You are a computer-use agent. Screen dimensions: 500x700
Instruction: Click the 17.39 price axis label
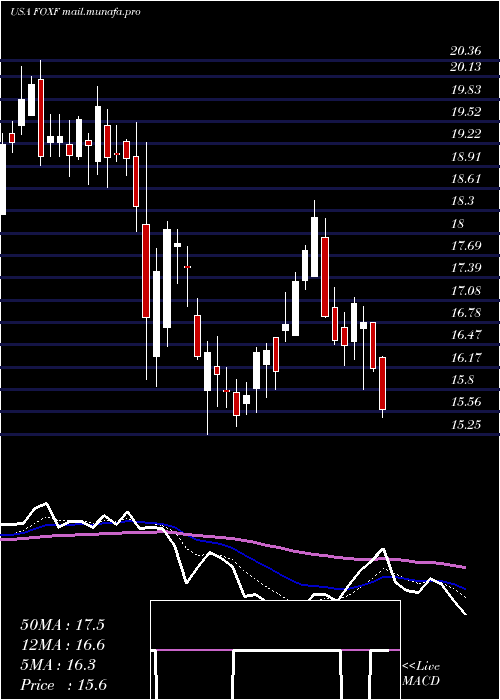click(466, 268)
